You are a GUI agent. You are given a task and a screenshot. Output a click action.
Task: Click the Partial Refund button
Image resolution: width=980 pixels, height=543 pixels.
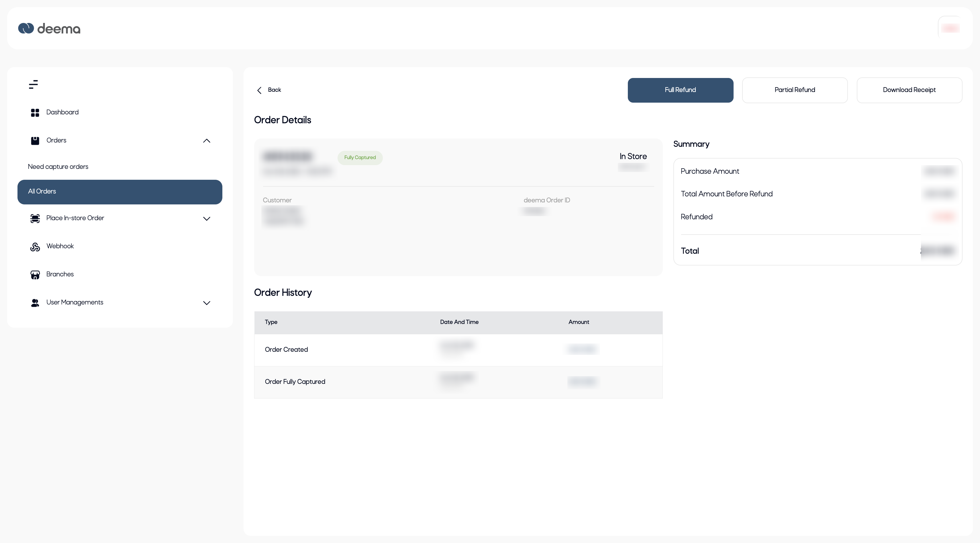tap(794, 90)
